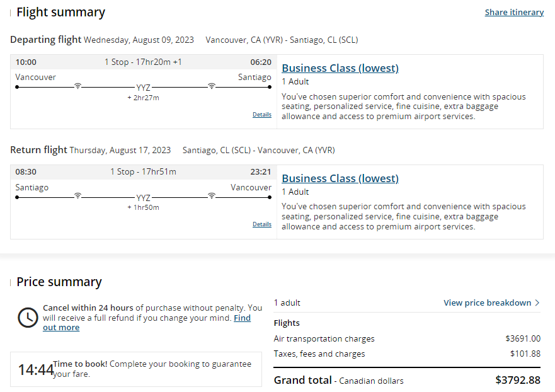Click the 10:00 departure time from Vancouver
This screenshot has height=392, width=555.
[x=26, y=62]
